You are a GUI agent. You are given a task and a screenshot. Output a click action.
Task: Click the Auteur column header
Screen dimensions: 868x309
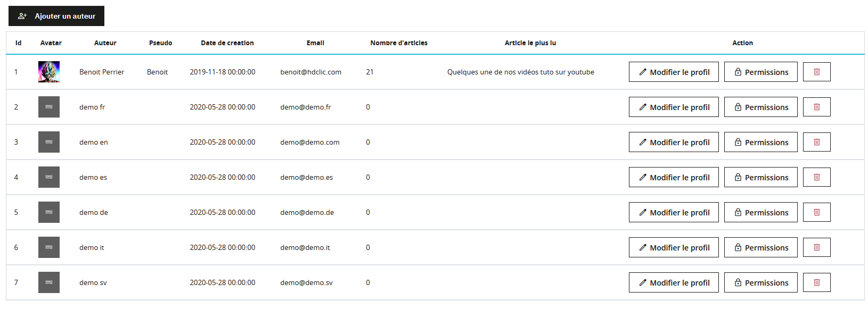(x=105, y=43)
